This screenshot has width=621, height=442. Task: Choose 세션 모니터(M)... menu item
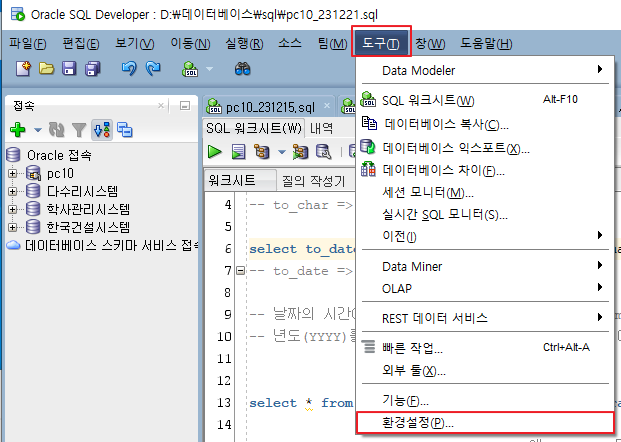click(x=485, y=192)
